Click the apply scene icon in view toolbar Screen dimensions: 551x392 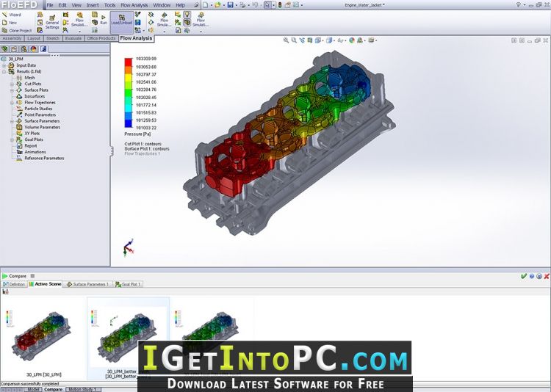[x=360, y=40]
